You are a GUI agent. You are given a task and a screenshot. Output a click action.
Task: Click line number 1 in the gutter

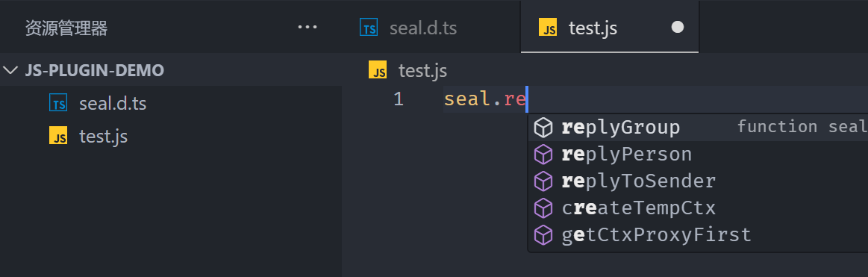[399, 100]
